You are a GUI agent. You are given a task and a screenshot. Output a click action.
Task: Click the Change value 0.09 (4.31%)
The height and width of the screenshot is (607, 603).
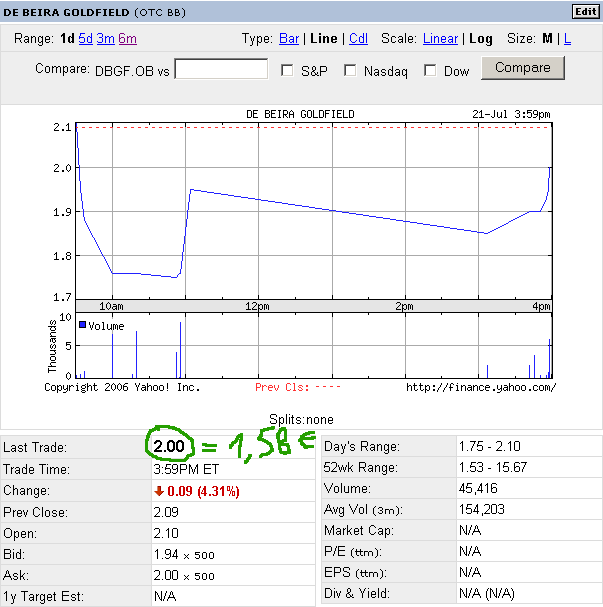point(203,491)
